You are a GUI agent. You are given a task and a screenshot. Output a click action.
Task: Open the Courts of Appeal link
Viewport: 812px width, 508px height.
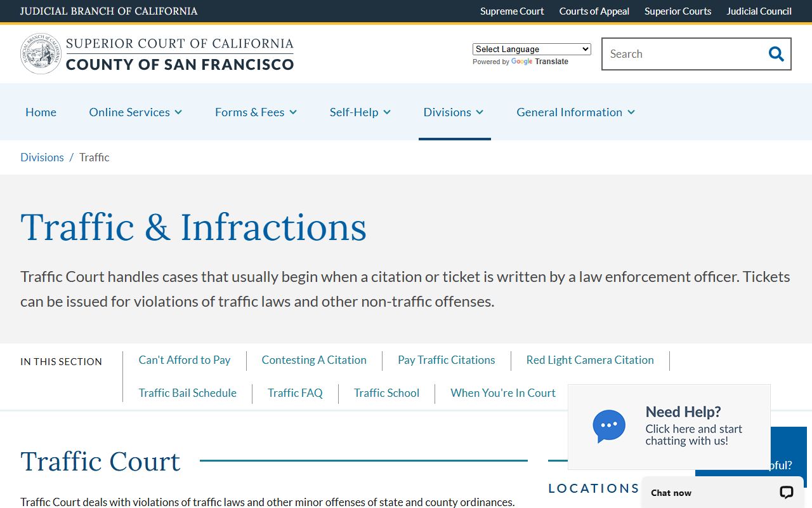[594, 11]
